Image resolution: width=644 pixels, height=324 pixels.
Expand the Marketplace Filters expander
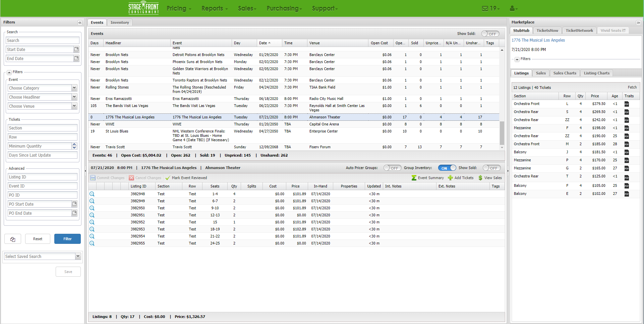pos(517,59)
